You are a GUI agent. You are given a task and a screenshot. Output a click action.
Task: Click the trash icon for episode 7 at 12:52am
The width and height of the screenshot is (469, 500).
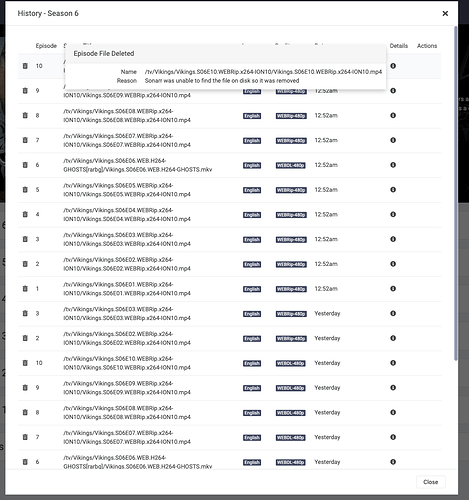(x=25, y=140)
